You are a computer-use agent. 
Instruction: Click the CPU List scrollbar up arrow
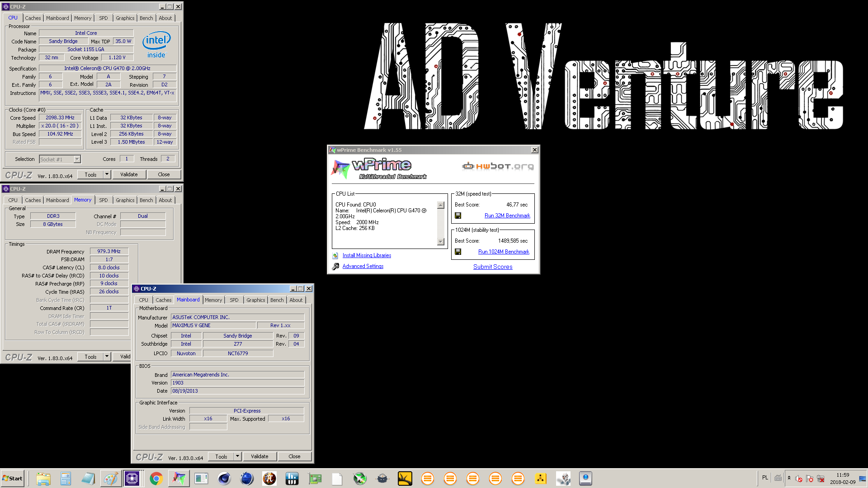[x=441, y=205]
